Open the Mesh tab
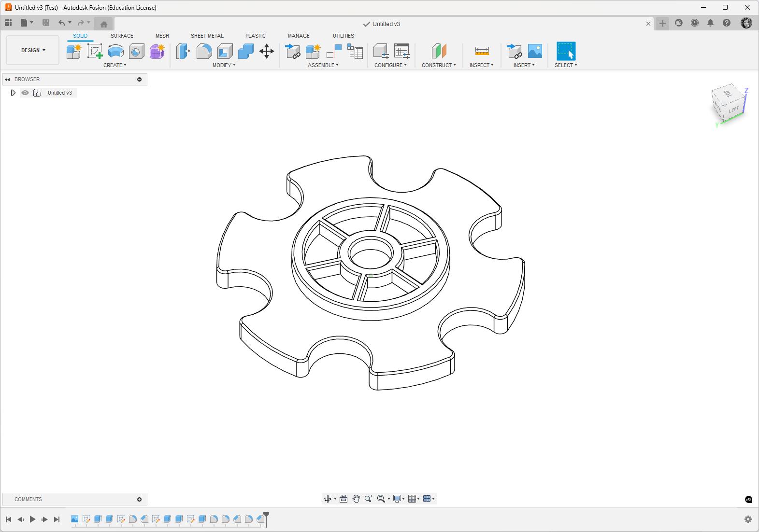759x532 pixels. [162, 36]
